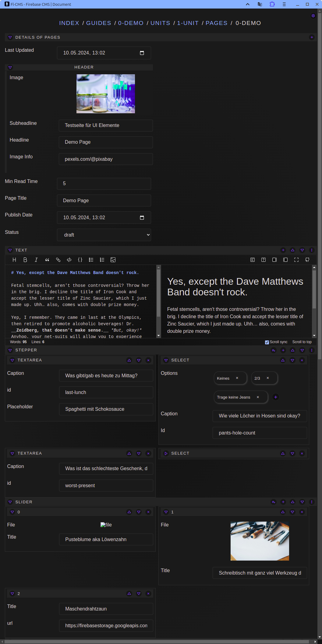Screen dimensions: 322x644
Task: Click Scroll to top in editor
Action: (302, 342)
